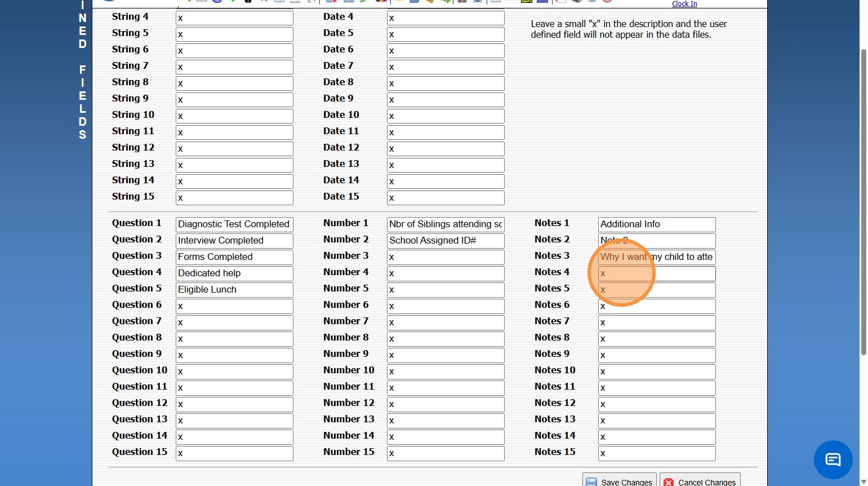
Task: Click into the Number 11 text box
Action: pos(446,388)
